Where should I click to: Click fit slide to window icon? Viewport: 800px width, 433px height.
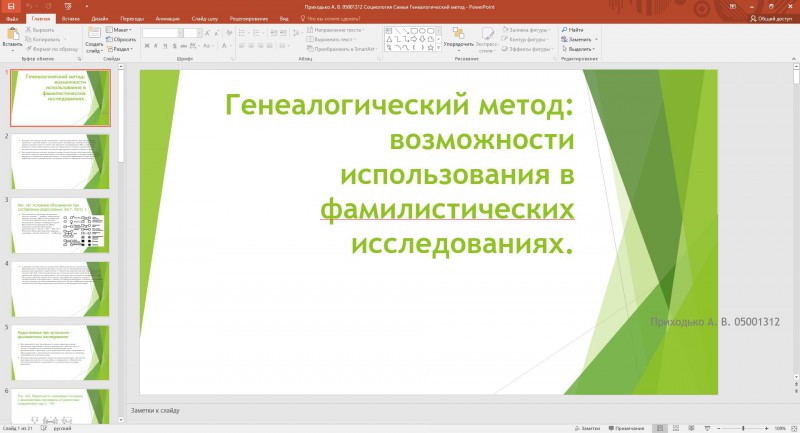[x=793, y=428]
